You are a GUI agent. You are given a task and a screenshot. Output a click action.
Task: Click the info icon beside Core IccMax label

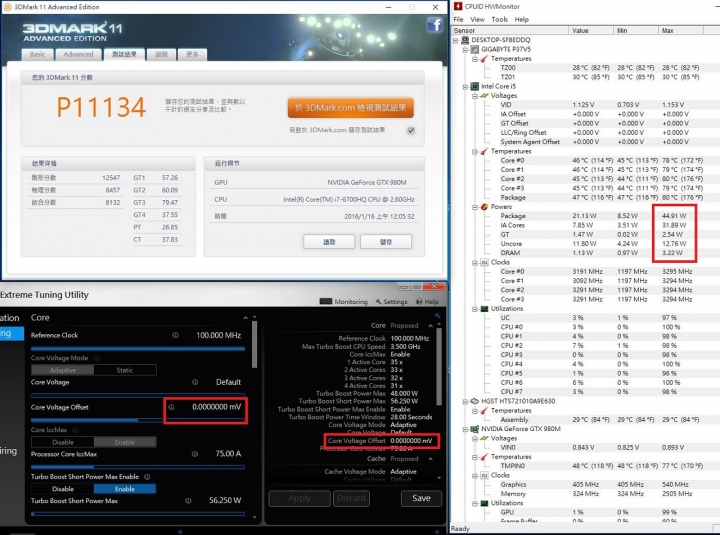coord(75,430)
